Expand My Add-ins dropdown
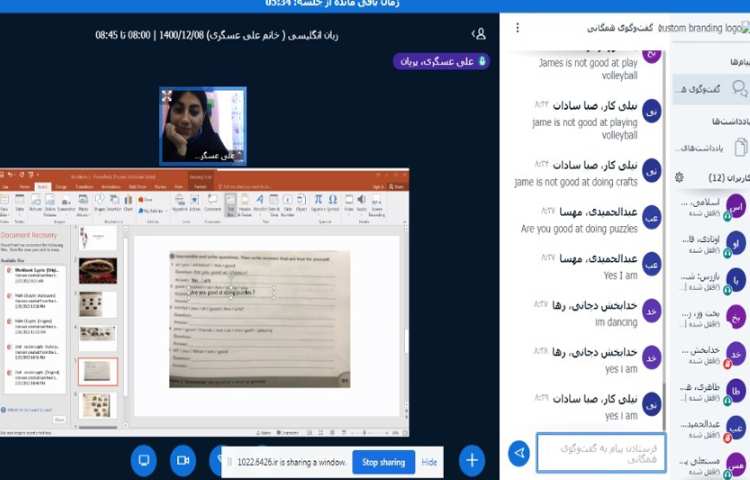Screen dimensions: 750x480 [152, 210]
